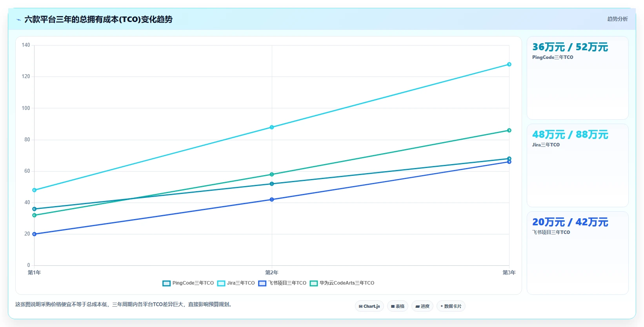Click the PingCode三年TCO card subtitle
Screen dimensions: 644x327
pyautogui.click(x=553, y=57)
